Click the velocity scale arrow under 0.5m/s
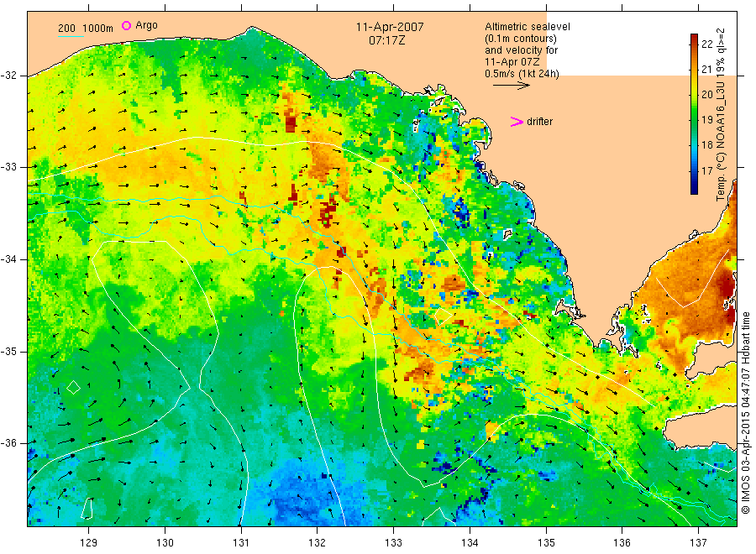The image size is (756, 554). 511,86
